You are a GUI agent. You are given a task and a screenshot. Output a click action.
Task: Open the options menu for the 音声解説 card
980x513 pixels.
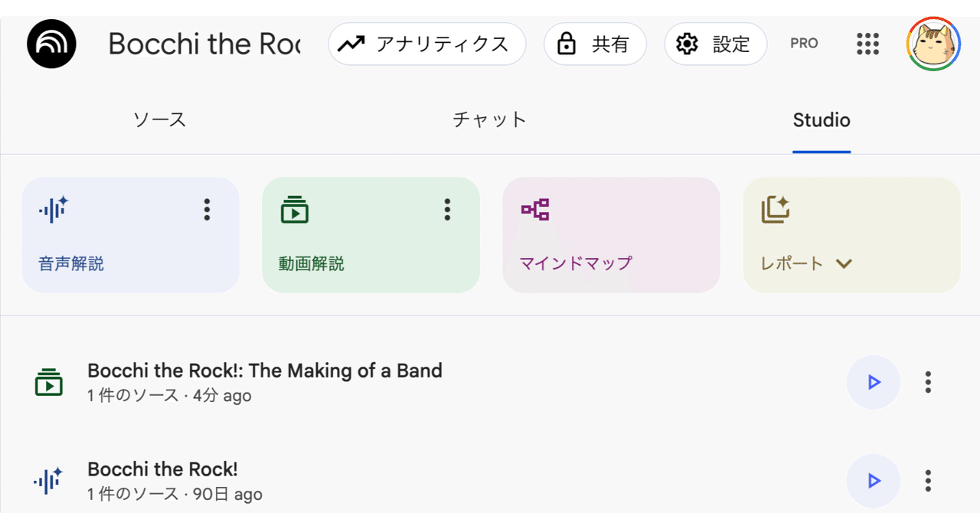click(207, 210)
